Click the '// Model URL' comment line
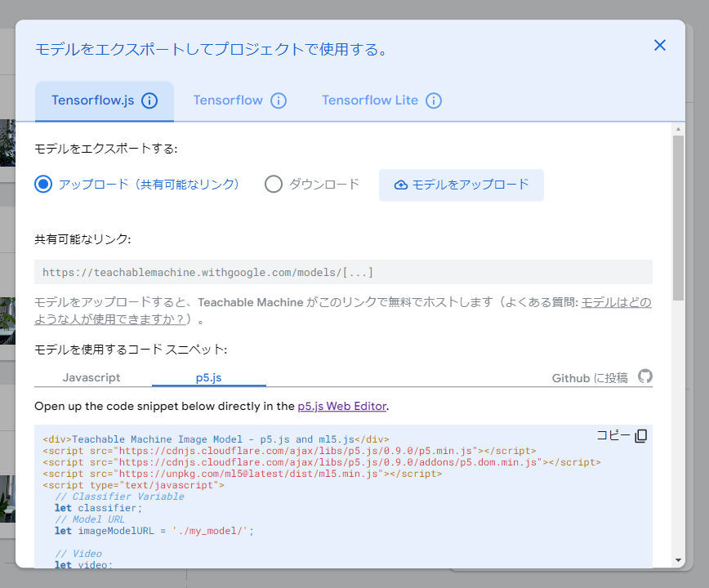Image resolution: width=709 pixels, height=588 pixels. [x=90, y=519]
